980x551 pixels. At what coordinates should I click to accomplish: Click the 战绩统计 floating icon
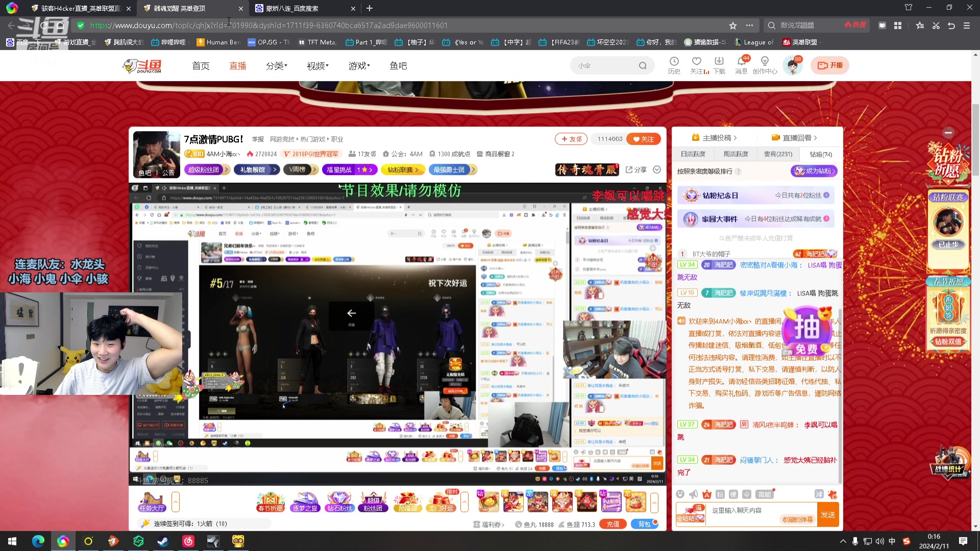(949, 463)
